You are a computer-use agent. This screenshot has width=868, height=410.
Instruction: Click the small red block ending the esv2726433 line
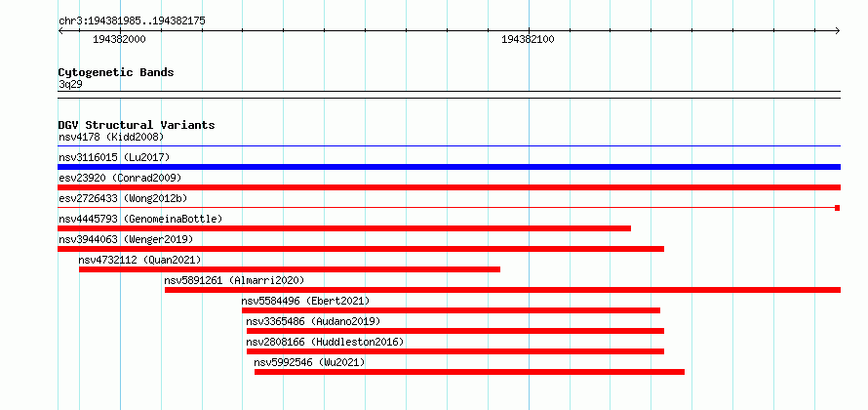click(838, 208)
